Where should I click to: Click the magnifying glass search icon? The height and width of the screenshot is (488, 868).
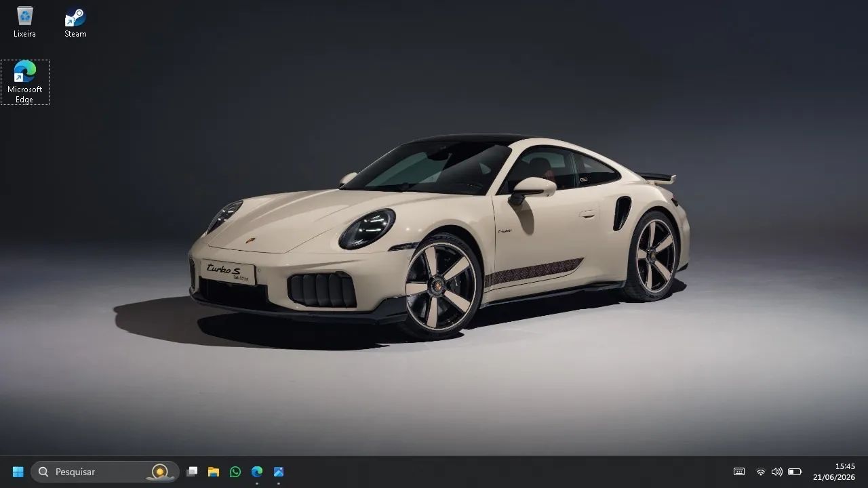43,472
